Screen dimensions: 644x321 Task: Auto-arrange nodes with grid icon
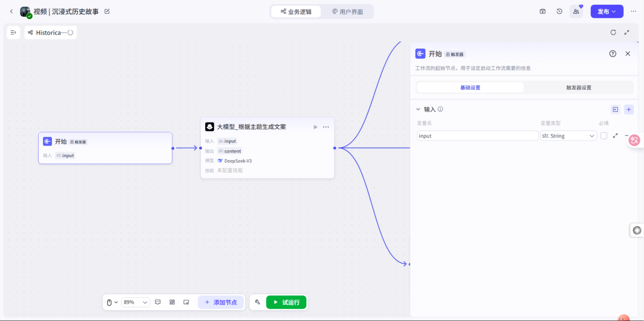point(172,302)
